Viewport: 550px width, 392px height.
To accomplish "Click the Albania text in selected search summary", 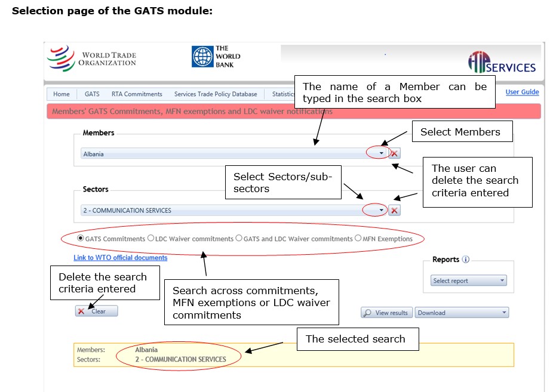I will (x=146, y=350).
